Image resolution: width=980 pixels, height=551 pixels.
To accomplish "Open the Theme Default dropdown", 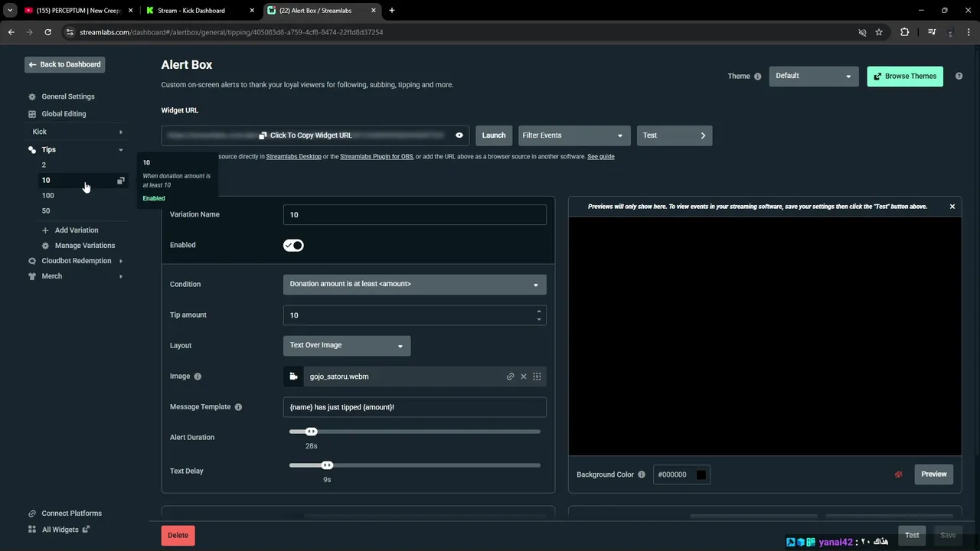I will point(814,76).
